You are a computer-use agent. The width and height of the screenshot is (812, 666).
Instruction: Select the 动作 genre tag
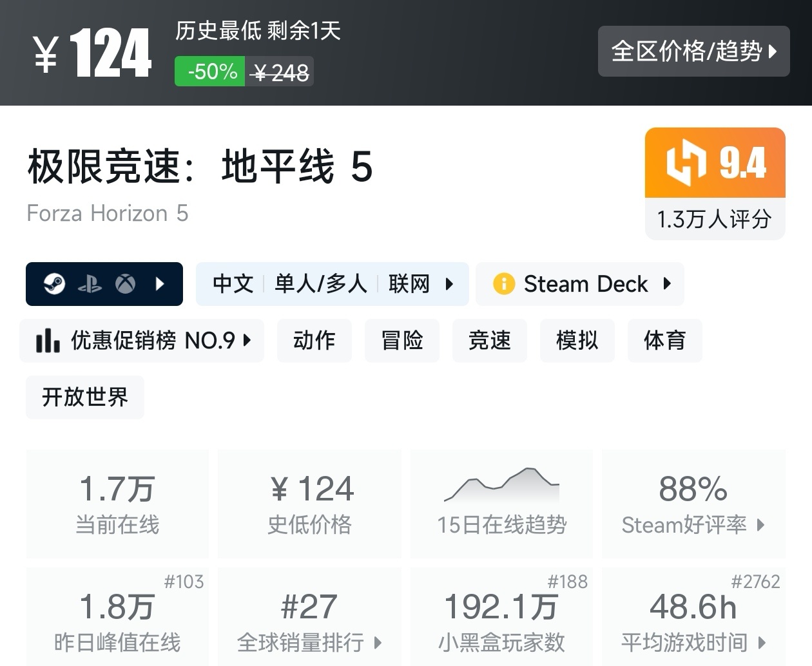[x=314, y=341]
